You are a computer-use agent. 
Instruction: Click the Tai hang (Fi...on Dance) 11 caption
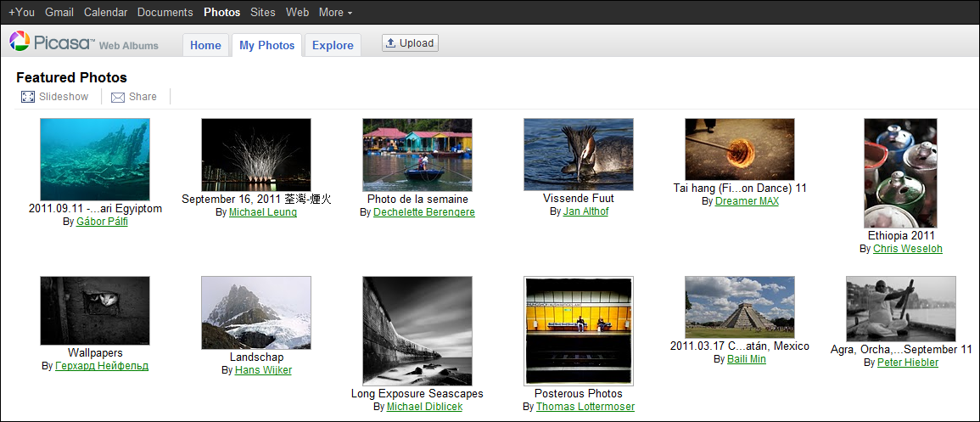click(x=740, y=188)
